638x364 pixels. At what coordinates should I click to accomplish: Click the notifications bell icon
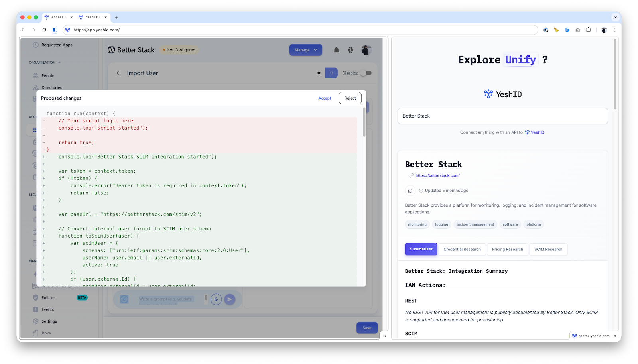pyautogui.click(x=336, y=50)
